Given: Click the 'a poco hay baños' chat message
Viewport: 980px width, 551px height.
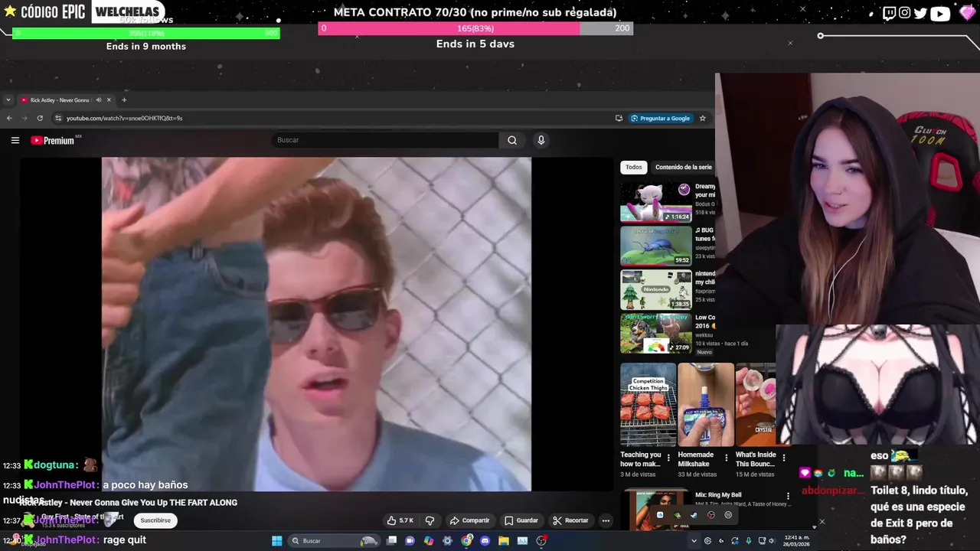Looking at the screenshot, I should [x=145, y=484].
